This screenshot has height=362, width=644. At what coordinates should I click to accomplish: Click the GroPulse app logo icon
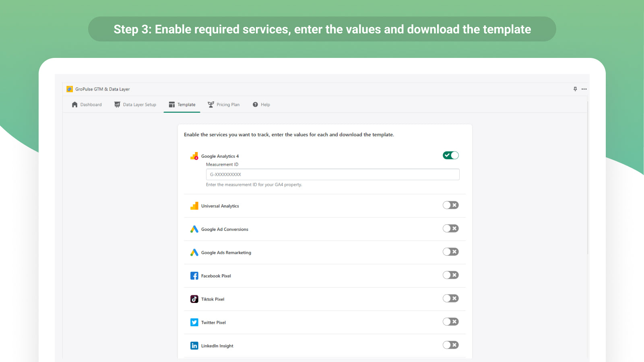point(70,89)
